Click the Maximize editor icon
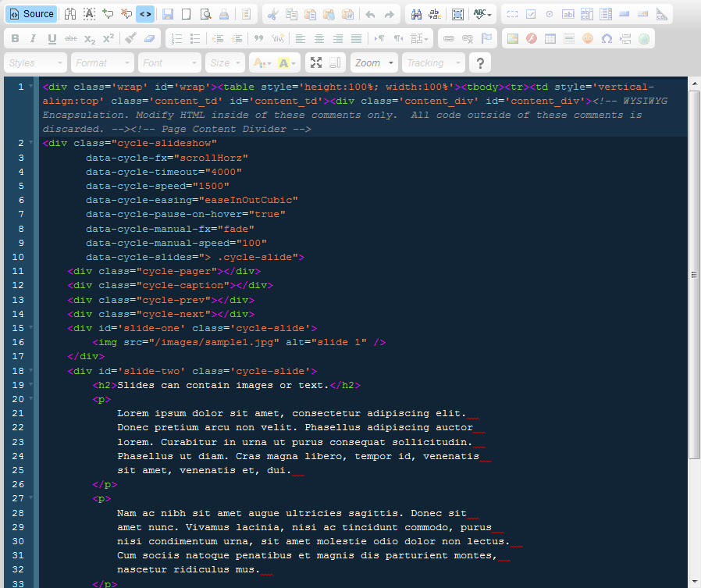 click(x=316, y=63)
